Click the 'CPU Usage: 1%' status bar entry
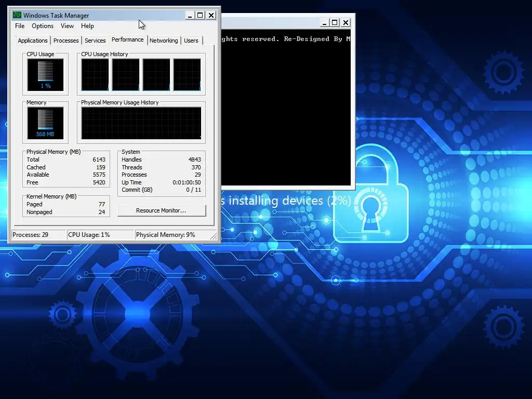532x399 pixels. tap(100, 235)
